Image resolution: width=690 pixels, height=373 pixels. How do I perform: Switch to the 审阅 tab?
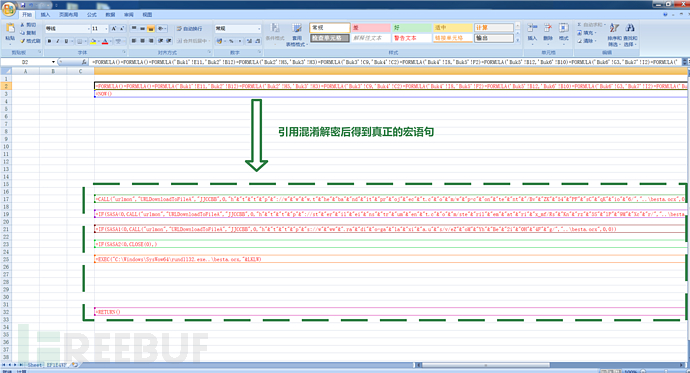(128, 15)
